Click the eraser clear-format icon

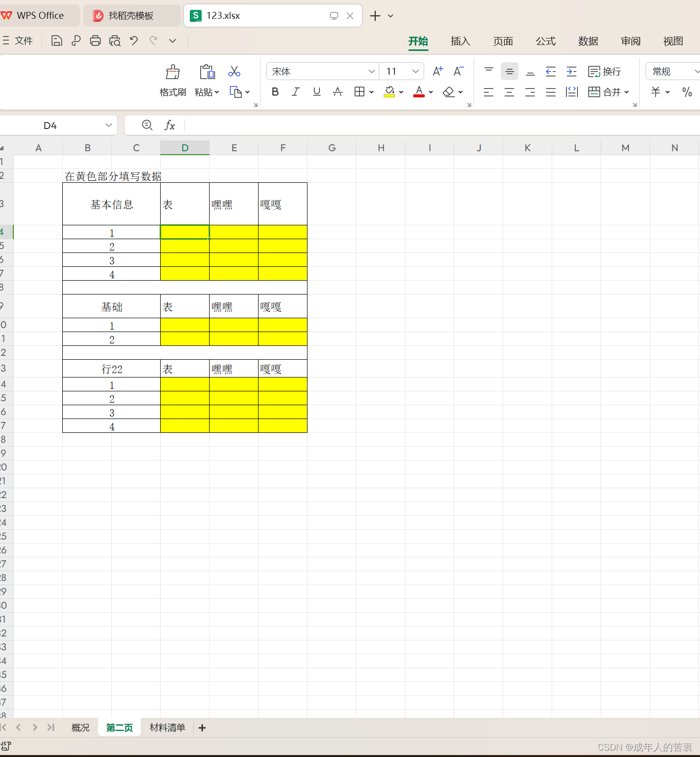tap(448, 92)
